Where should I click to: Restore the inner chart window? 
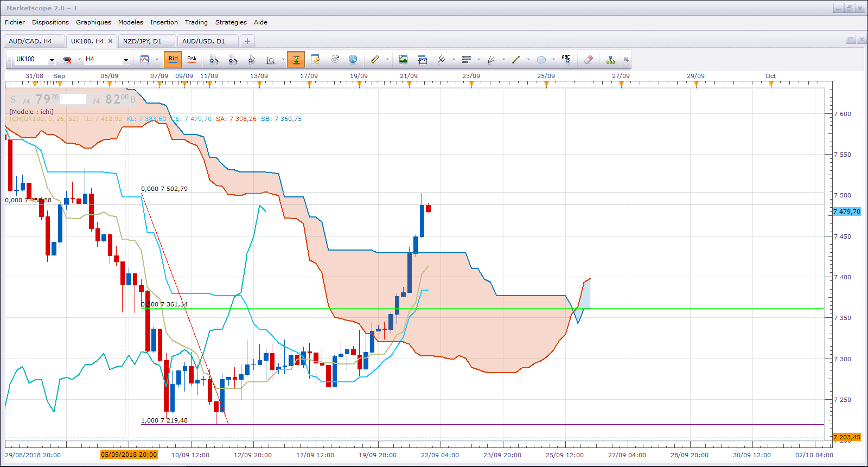(x=851, y=39)
